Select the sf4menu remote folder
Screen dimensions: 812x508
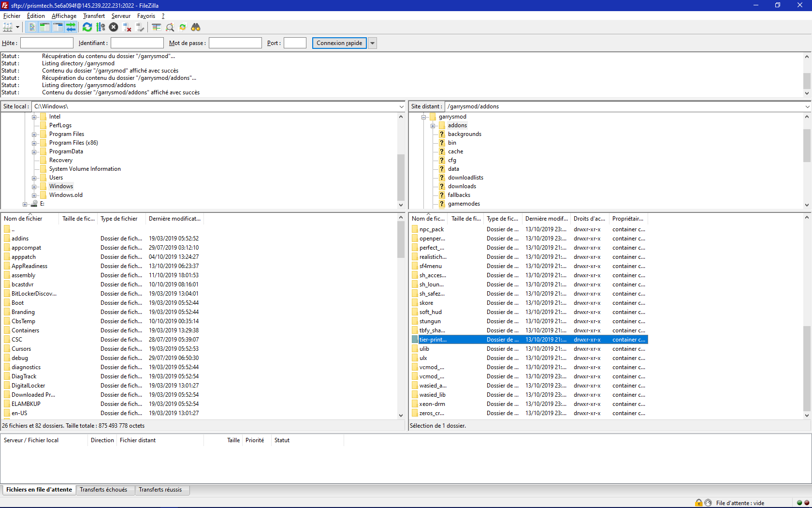click(x=529, y=266)
